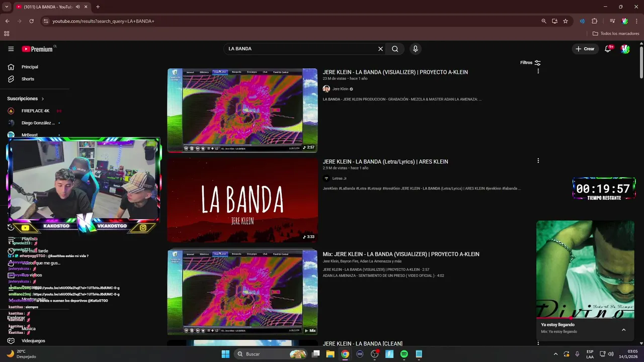The height and width of the screenshot is (362, 644).
Task: Open FIREPLACE 4K subscription
Action: [x=35, y=111]
